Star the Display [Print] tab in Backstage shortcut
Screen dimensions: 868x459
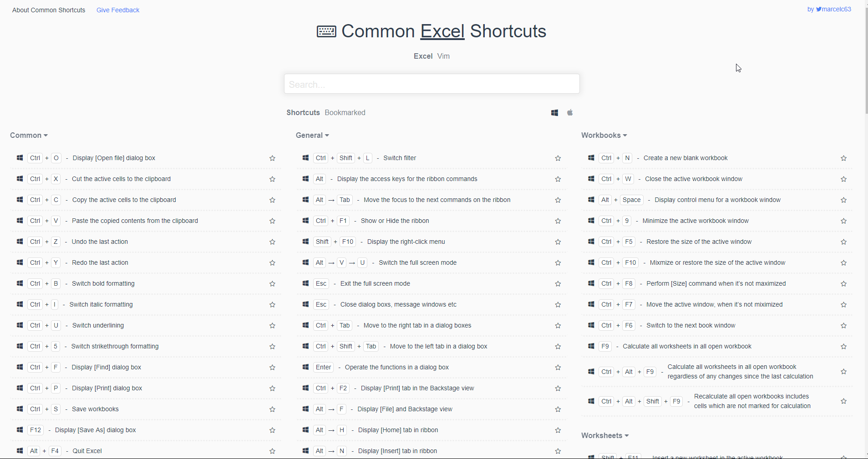coord(558,388)
